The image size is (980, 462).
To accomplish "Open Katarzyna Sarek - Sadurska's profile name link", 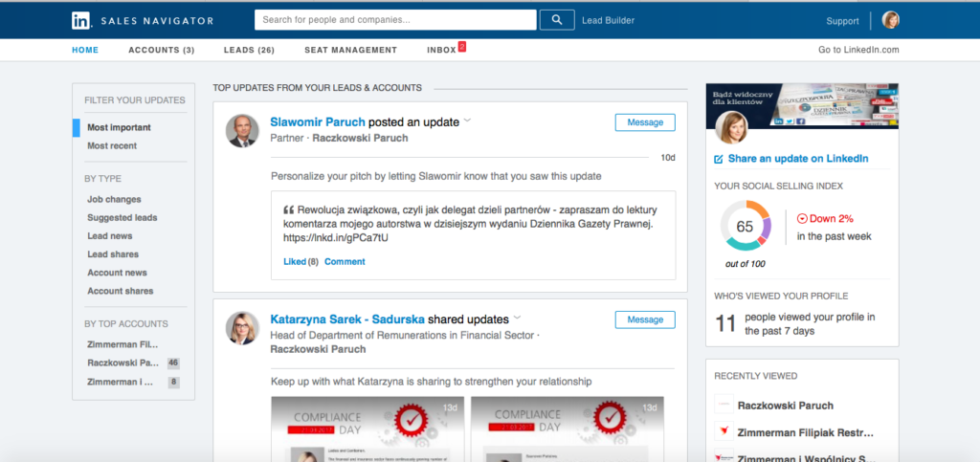I will coord(347,319).
